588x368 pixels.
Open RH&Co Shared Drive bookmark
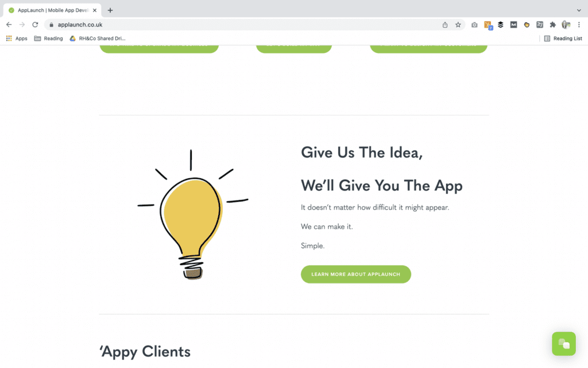(98, 39)
